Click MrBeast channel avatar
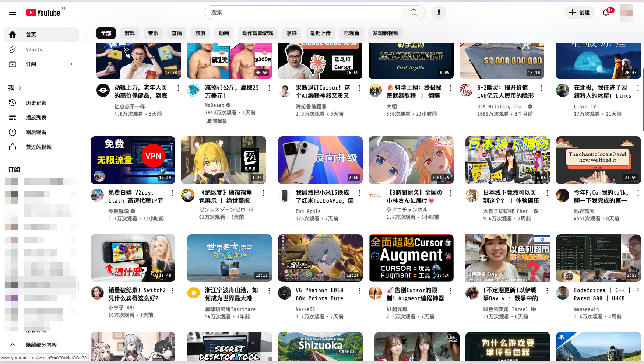The image size is (644, 364). tap(194, 90)
